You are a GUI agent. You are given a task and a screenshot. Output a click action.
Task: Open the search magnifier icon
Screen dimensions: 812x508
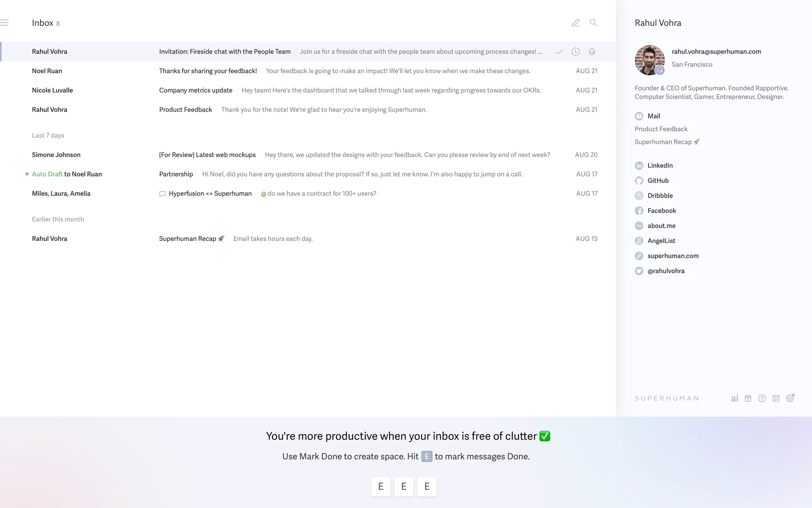click(x=593, y=23)
